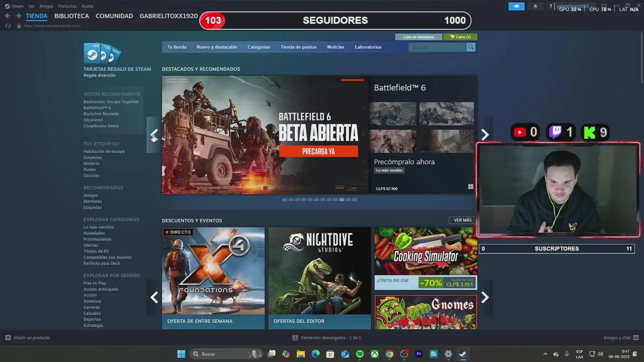Open the Nuevo y destacable menu

(x=217, y=47)
